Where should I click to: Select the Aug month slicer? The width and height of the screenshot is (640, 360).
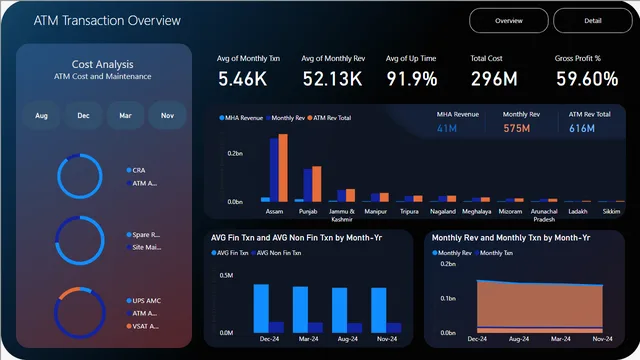coord(41,116)
